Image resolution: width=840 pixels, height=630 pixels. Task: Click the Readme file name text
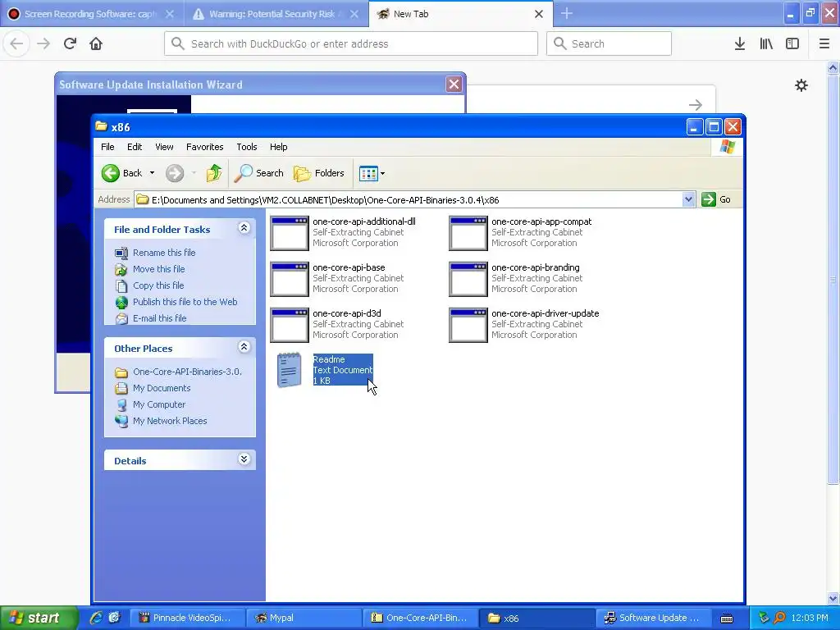[329, 359]
